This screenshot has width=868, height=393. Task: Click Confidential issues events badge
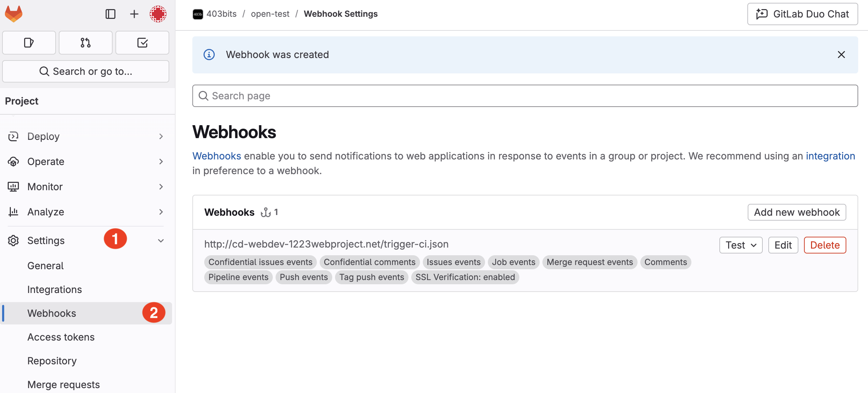[x=261, y=262]
